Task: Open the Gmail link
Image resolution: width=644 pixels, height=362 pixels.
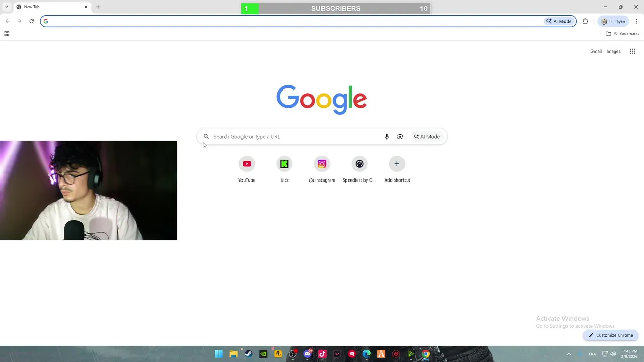Action: pos(596,51)
